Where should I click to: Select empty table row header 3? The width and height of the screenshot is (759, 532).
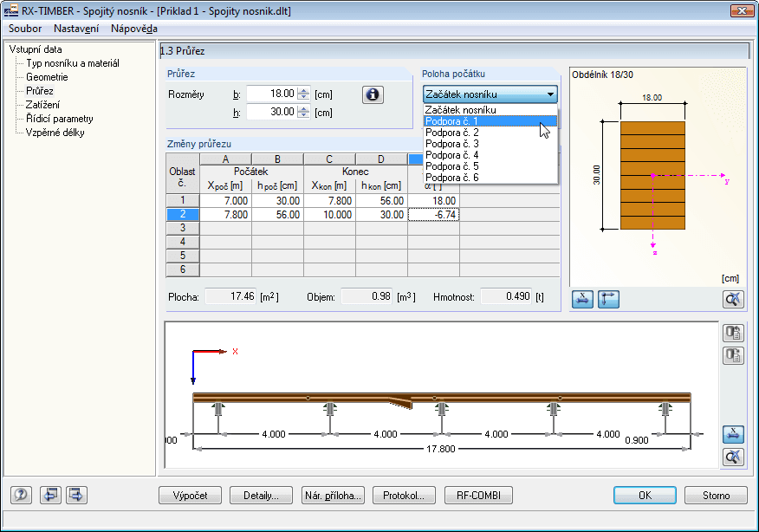(x=183, y=228)
